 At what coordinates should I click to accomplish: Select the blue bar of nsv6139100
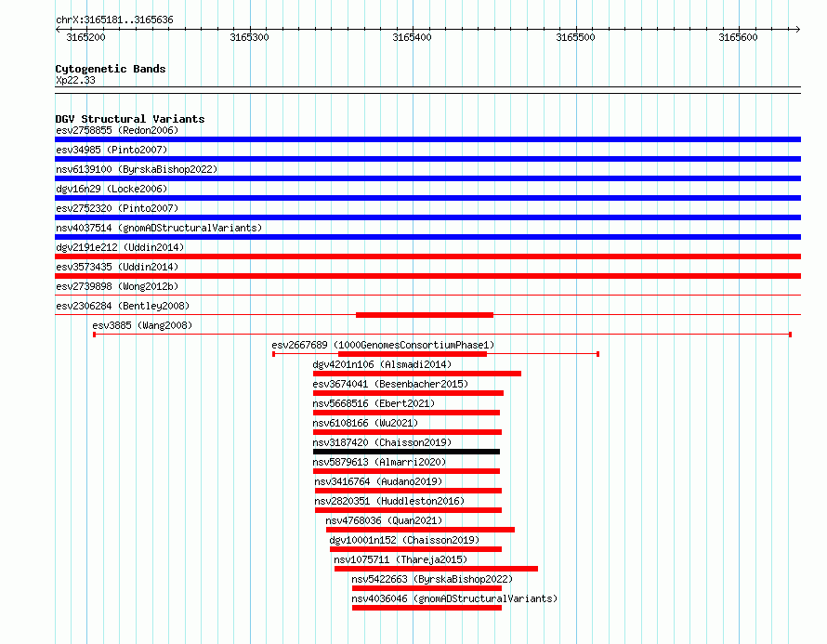(x=427, y=178)
